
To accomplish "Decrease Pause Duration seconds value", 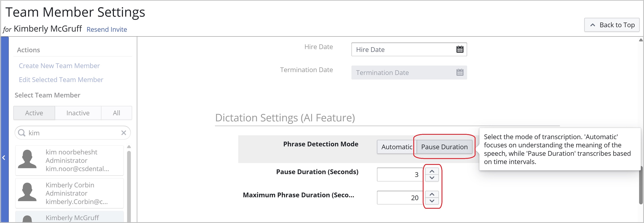I will tap(432, 178).
